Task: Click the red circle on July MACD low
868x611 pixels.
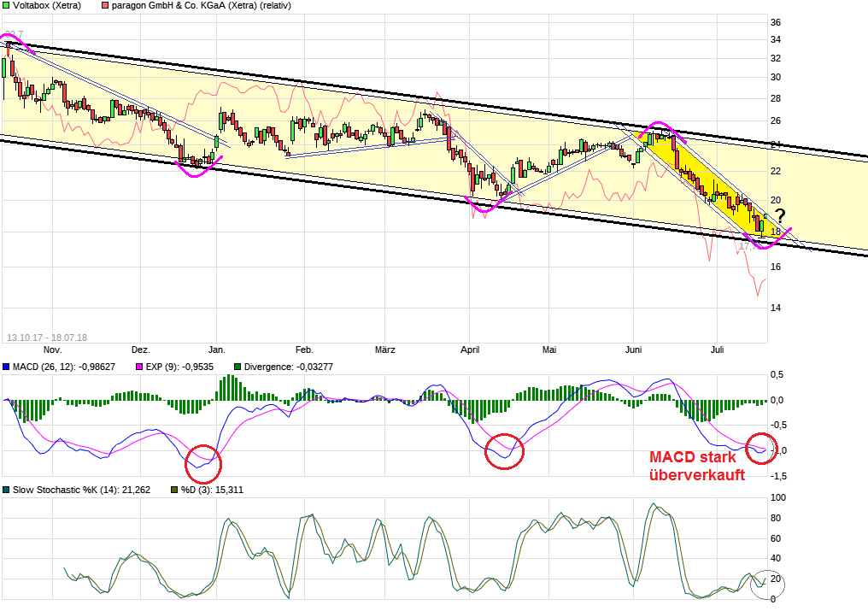Action: pyautogui.click(x=761, y=447)
